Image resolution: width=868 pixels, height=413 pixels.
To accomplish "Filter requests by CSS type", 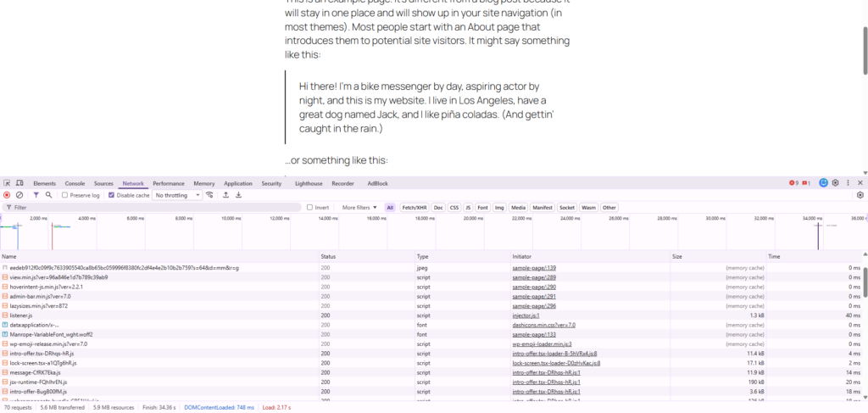I will pos(454,208).
